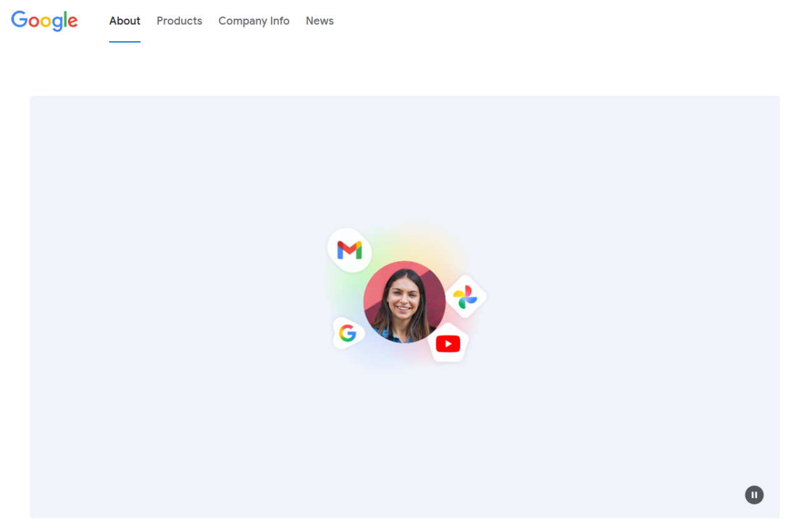
Task: Click the white triangle inside YouTube logo
Action: pyautogui.click(x=448, y=344)
